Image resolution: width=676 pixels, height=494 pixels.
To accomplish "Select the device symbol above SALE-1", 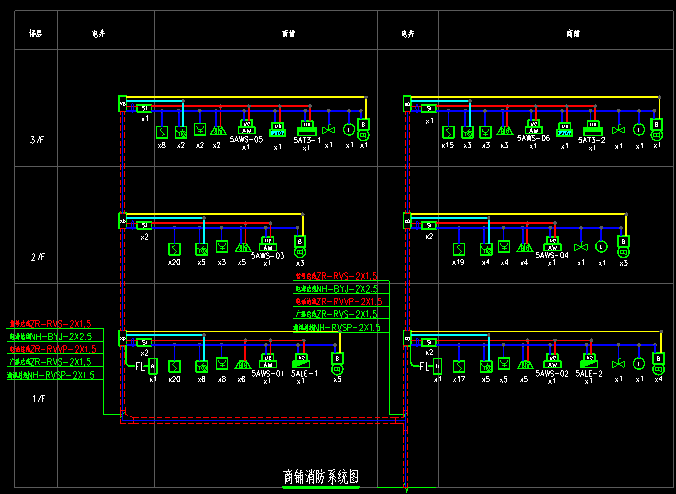I will coord(301,361).
